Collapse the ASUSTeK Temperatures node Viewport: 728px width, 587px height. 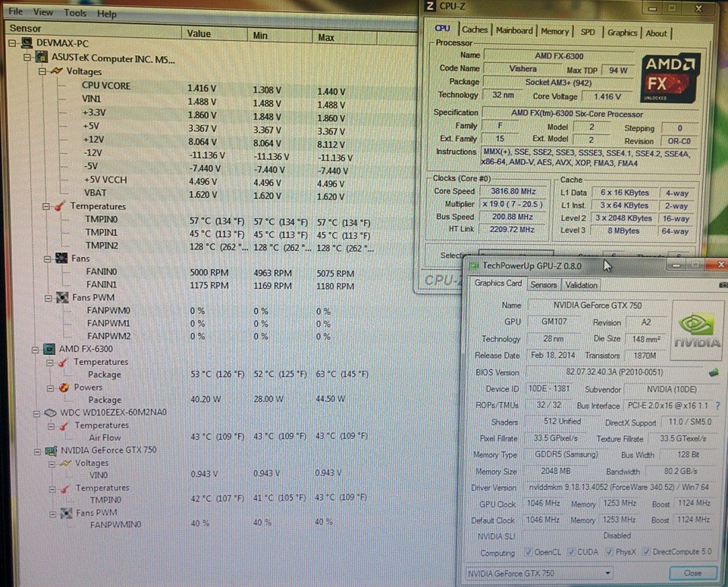pyautogui.click(x=46, y=206)
